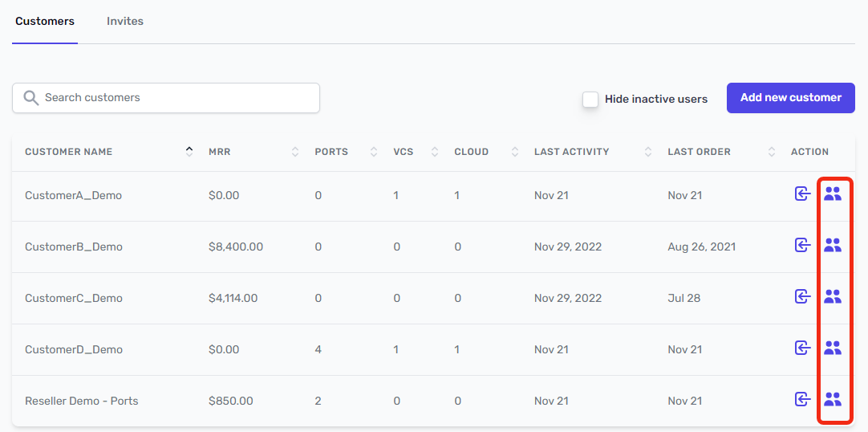
Task: Open login-as icon for CustomerA_Demo
Action: click(803, 194)
